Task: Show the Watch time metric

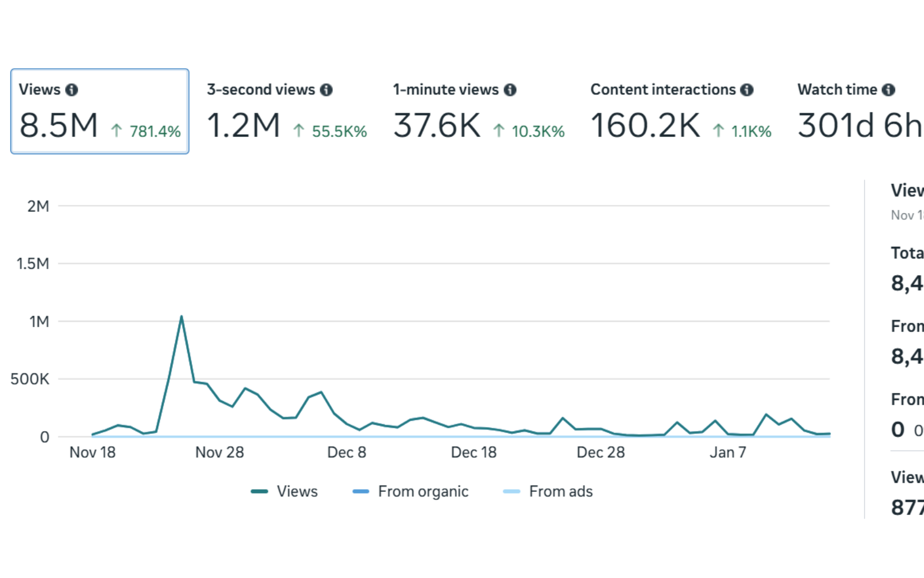Action: (859, 112)
